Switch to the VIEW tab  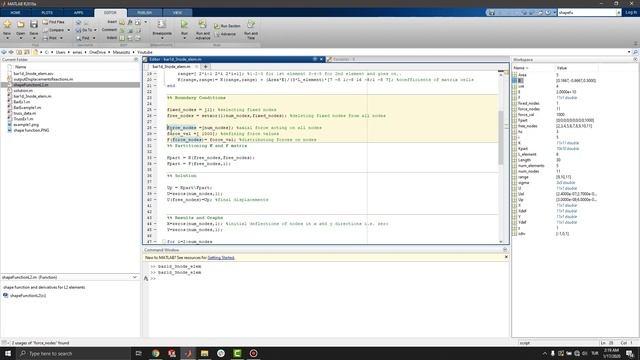point(177,13)
